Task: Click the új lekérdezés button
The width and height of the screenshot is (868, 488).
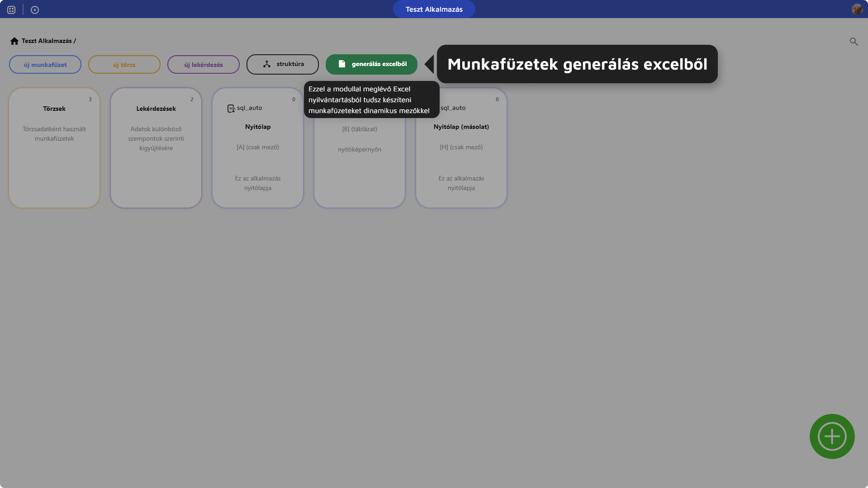Action: [x=204, y=65]
